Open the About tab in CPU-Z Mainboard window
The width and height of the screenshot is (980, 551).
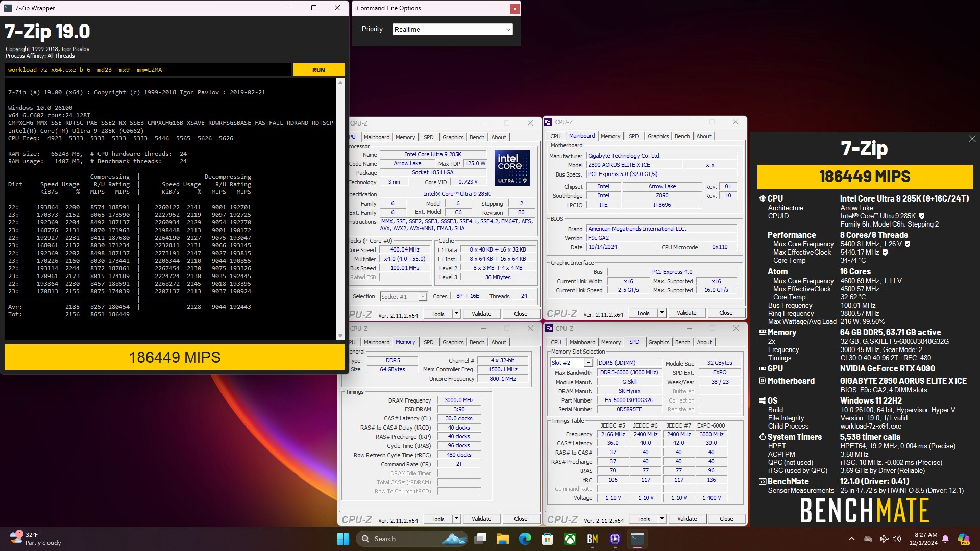point(704,136)
